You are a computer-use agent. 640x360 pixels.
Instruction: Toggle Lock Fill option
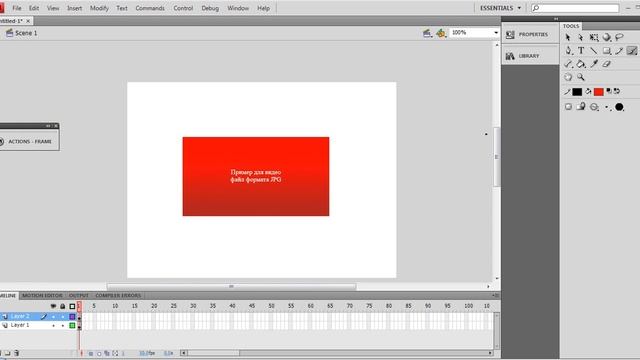coord(581,107)
